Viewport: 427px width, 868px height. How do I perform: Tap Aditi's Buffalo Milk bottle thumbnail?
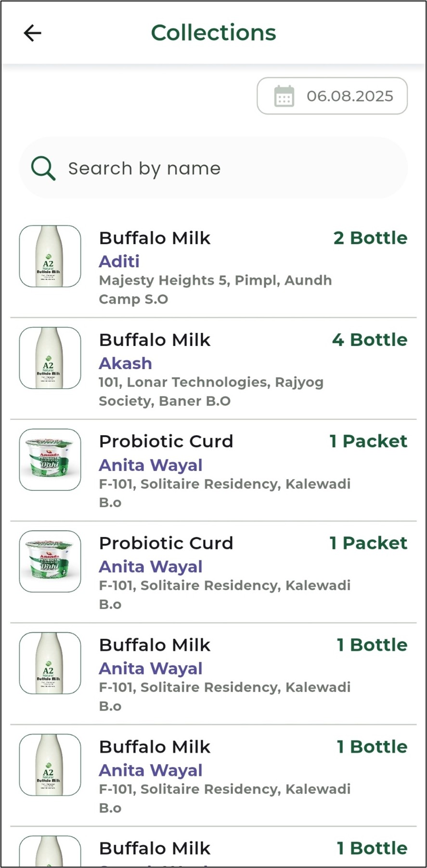(50, 256)
